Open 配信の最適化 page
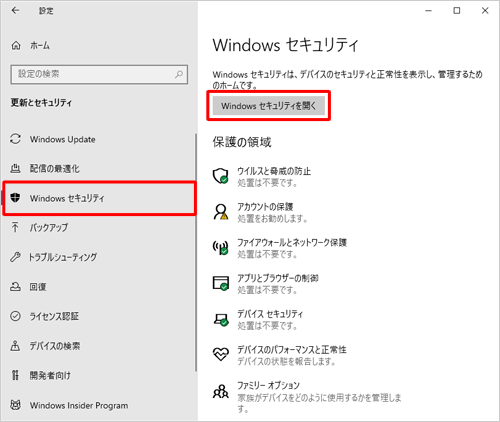 click(x=54, y=169)
